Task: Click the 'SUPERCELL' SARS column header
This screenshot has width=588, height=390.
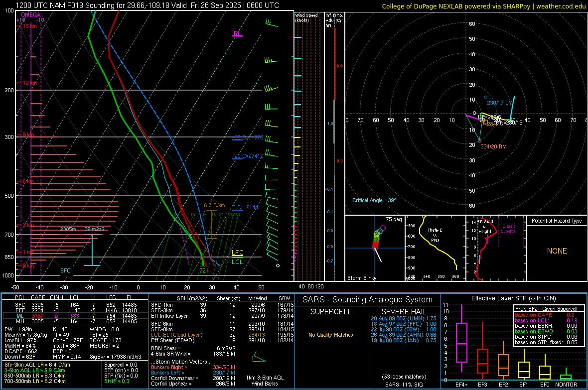Action: click(331, 312)
